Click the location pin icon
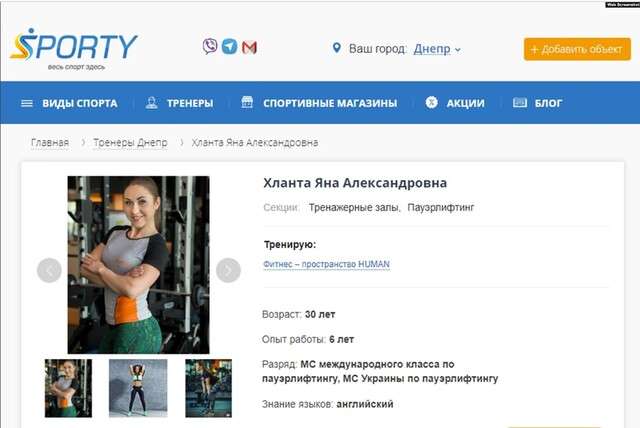This screenshot has height=428, width=640. (336, 48)
